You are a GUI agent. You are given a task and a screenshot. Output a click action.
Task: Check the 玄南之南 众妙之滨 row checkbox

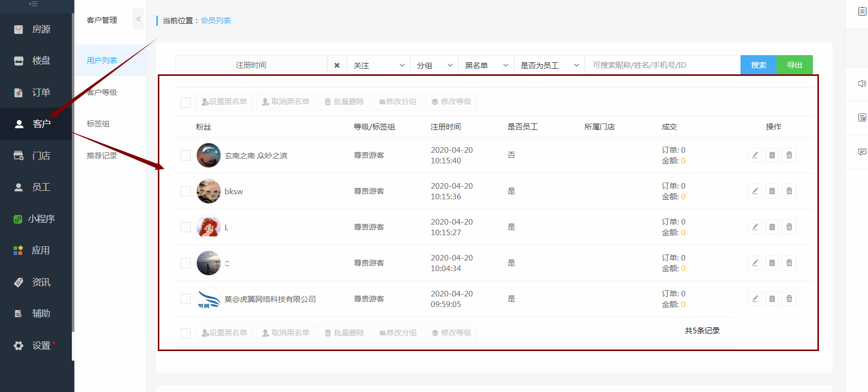click(x=186, y=155)
